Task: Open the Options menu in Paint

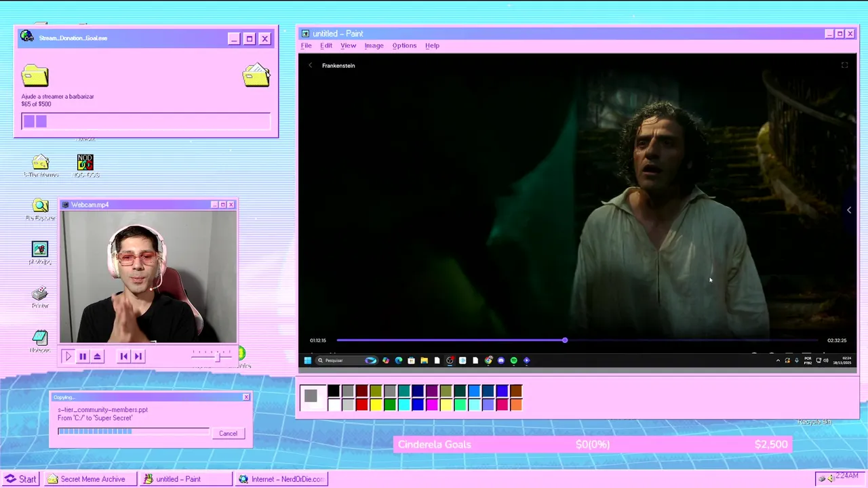Action: [x=404, y=45]
